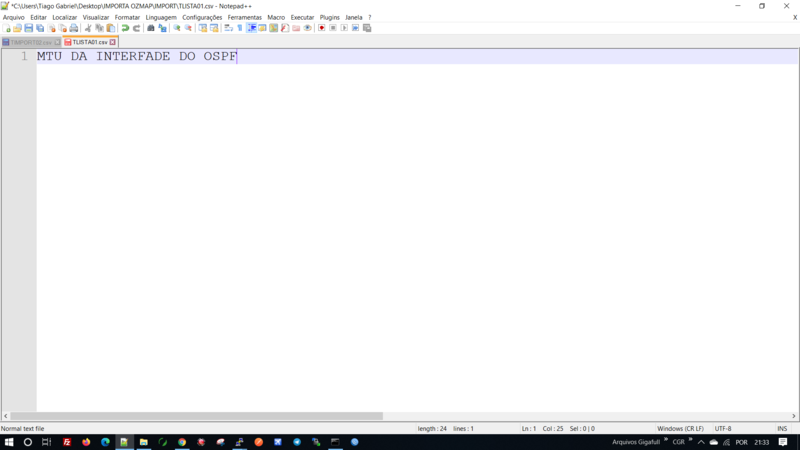Open the Plugins menu
The image size is (800, 450).
click(x=330, y=17)
